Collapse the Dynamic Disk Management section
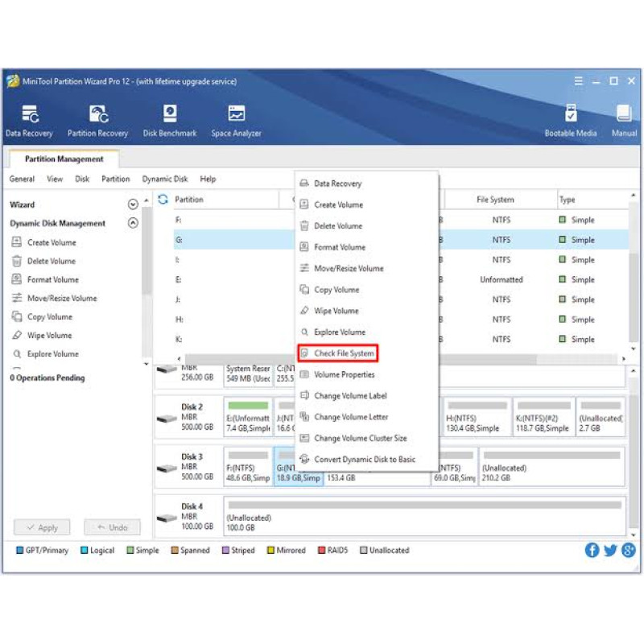This screenshot has width=644, height=644. [x=133, y=223]
